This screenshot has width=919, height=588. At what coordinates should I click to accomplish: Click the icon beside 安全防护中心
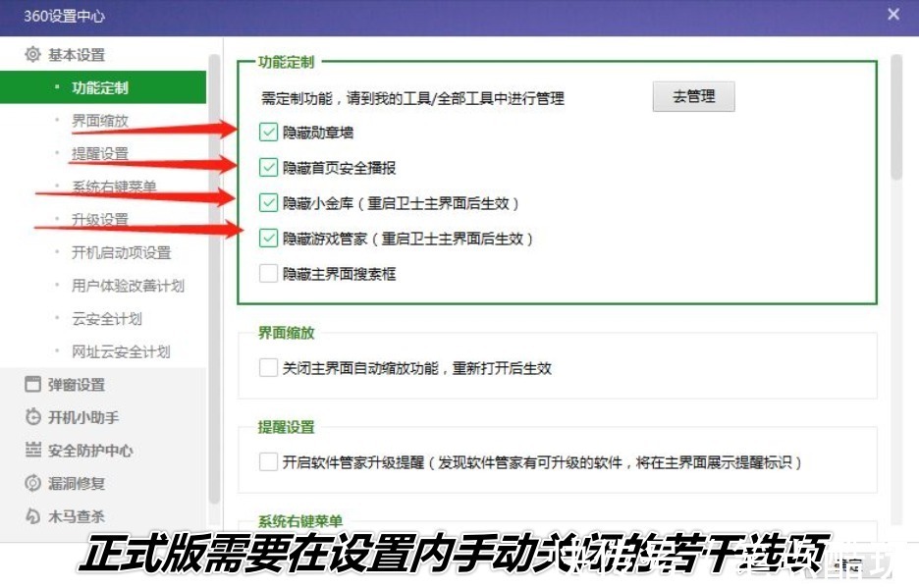pos(32,450)
